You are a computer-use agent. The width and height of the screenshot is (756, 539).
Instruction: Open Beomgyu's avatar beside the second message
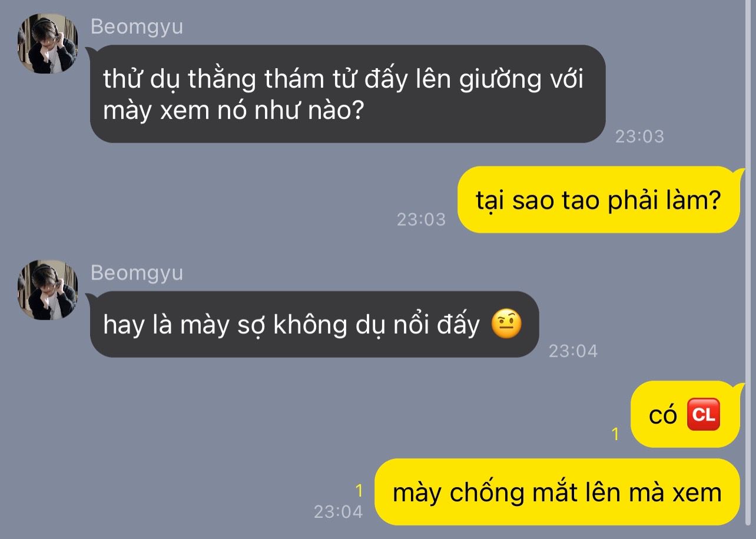coord(48,290)
